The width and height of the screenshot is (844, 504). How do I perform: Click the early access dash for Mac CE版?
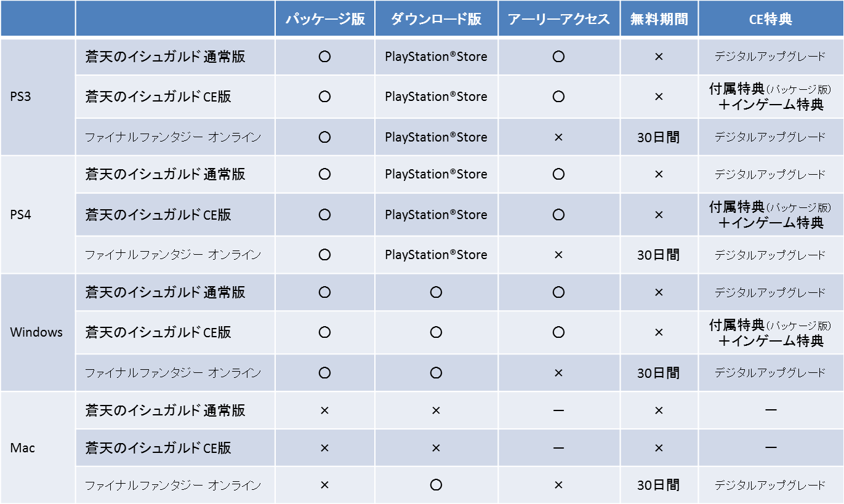(x=558, y=448)
